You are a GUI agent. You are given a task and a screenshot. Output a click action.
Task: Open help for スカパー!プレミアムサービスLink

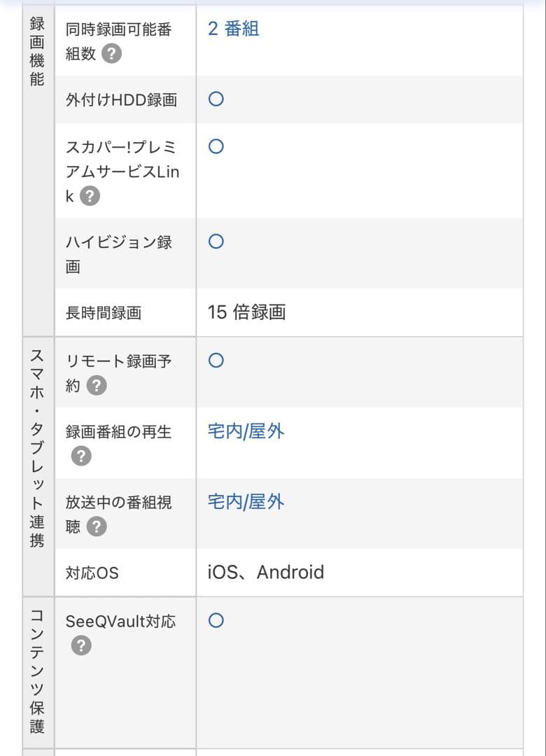click(90, 196)
